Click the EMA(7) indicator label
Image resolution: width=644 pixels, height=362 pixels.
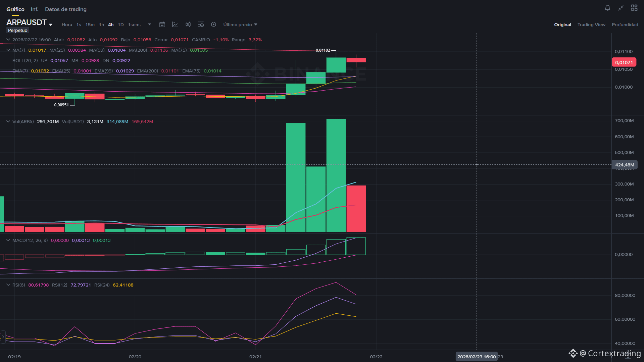20,71
